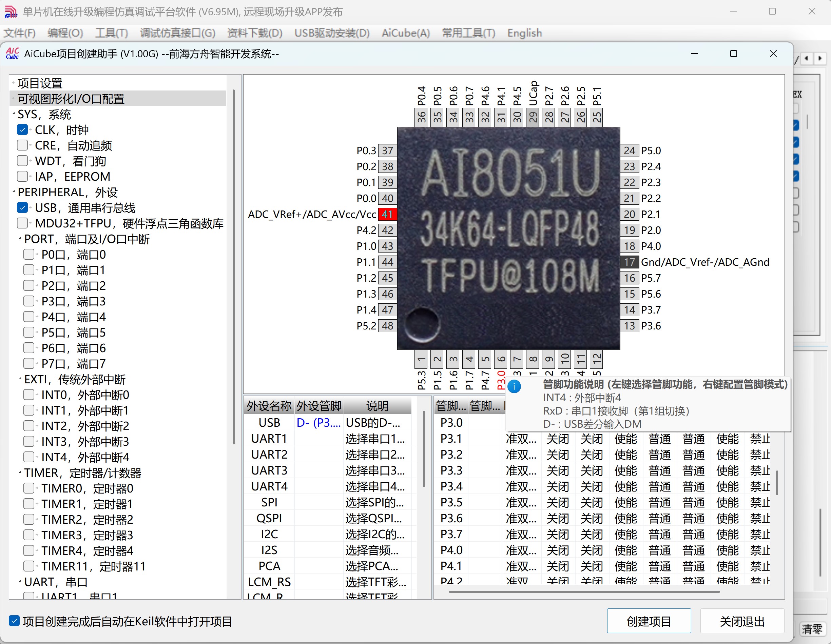
Task: Enable MDU32+TFPU checkbox
Action: (x=22, y=223)
